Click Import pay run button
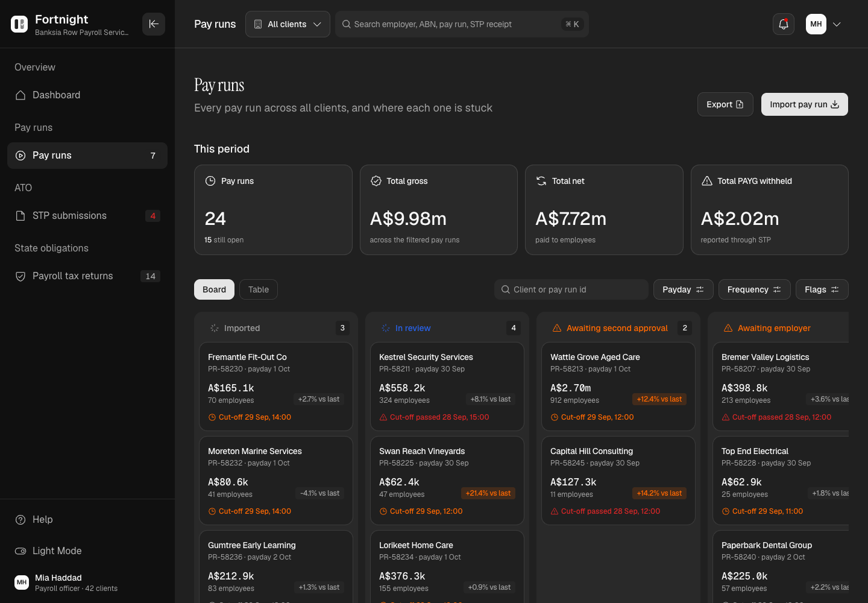 click(805, 104)
